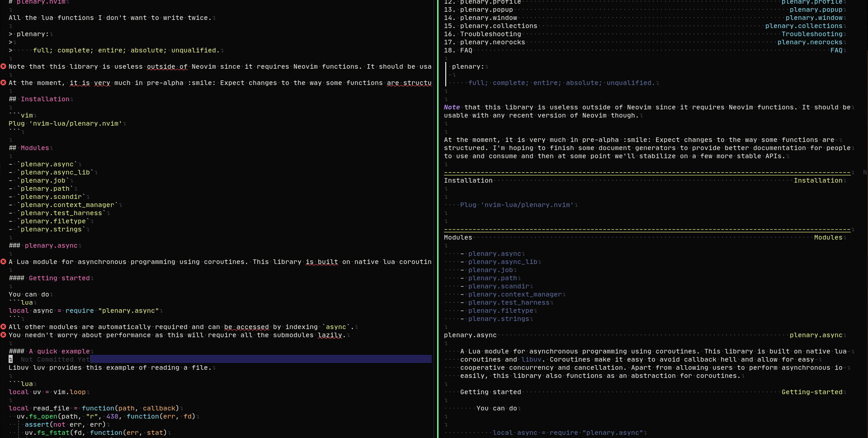Select contents entry "15. plenary.collections"
This screenshot has height=438, width=868.
click(x=491, y=26)
